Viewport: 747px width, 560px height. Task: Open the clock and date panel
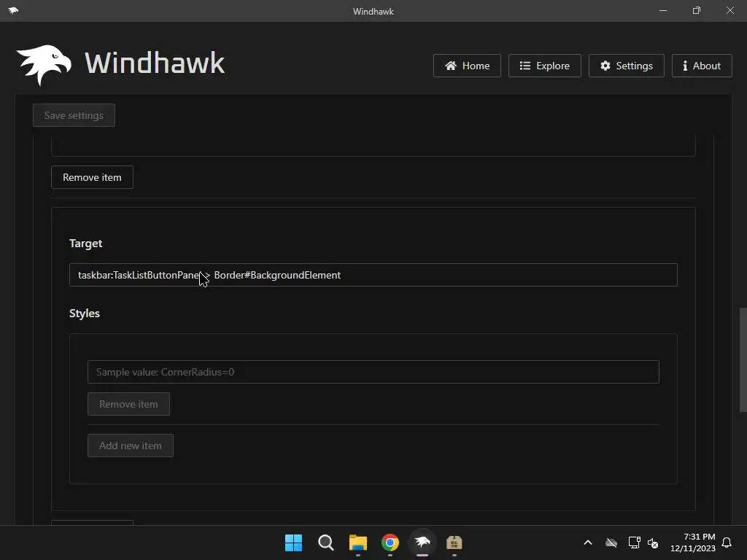click(693, 542)
